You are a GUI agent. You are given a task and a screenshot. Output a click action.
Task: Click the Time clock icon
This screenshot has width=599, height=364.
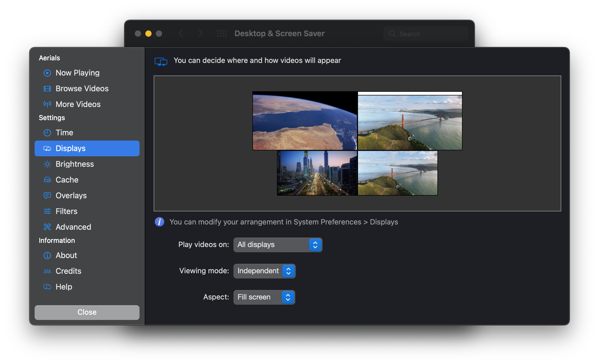pyautogui.click(x=47, y=133)
